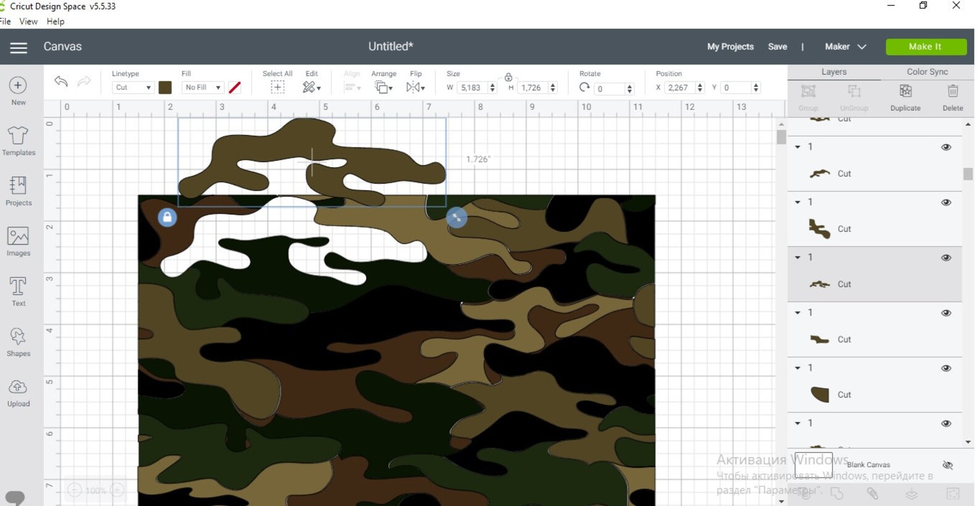Open the Templates panel
Image resolution: width=980 pixels, height=506 pixels.
point(19,141)
